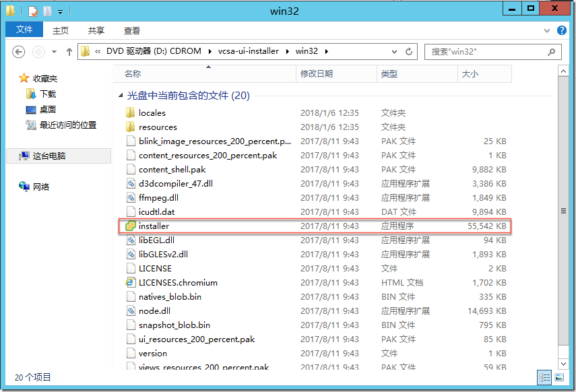Select the resources folder icon
576x392 pixels.
coord(131,127)
